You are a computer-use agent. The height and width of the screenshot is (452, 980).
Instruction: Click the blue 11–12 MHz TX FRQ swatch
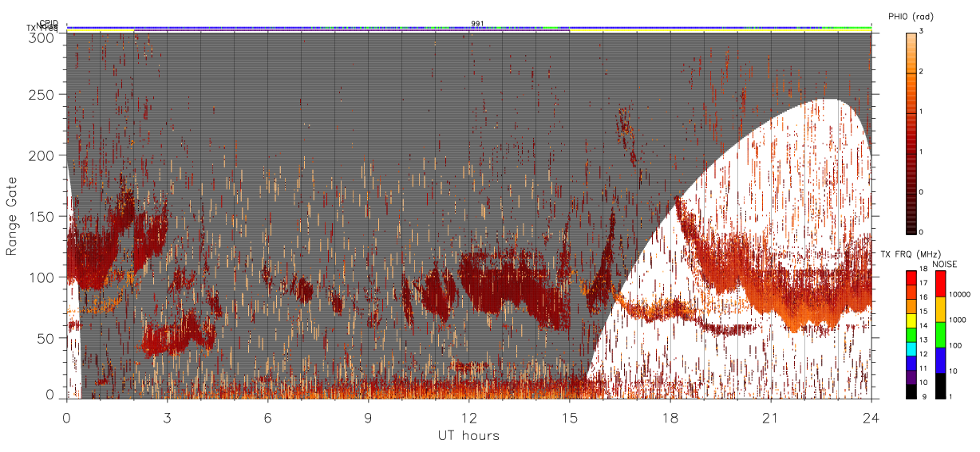[911, 363]
